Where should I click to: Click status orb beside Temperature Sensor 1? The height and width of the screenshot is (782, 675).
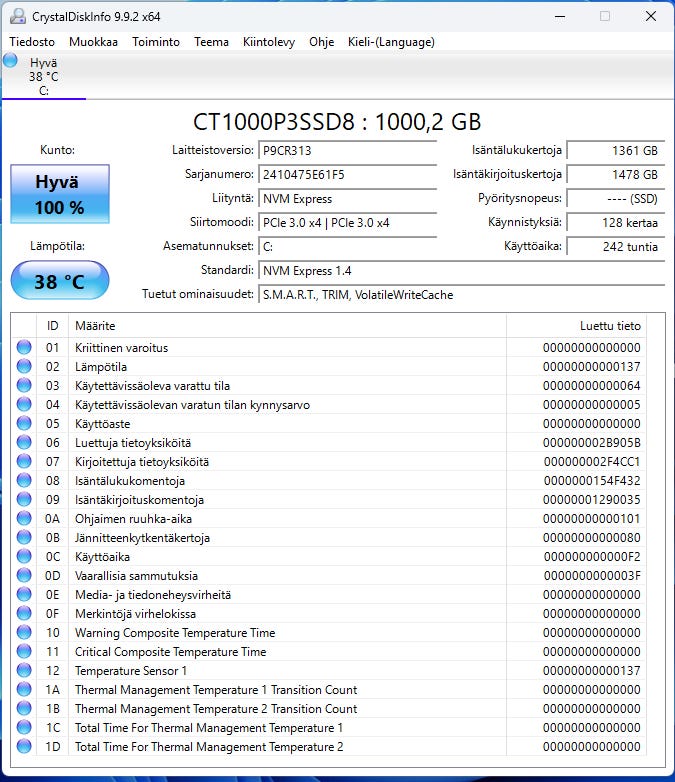(24, 670)
